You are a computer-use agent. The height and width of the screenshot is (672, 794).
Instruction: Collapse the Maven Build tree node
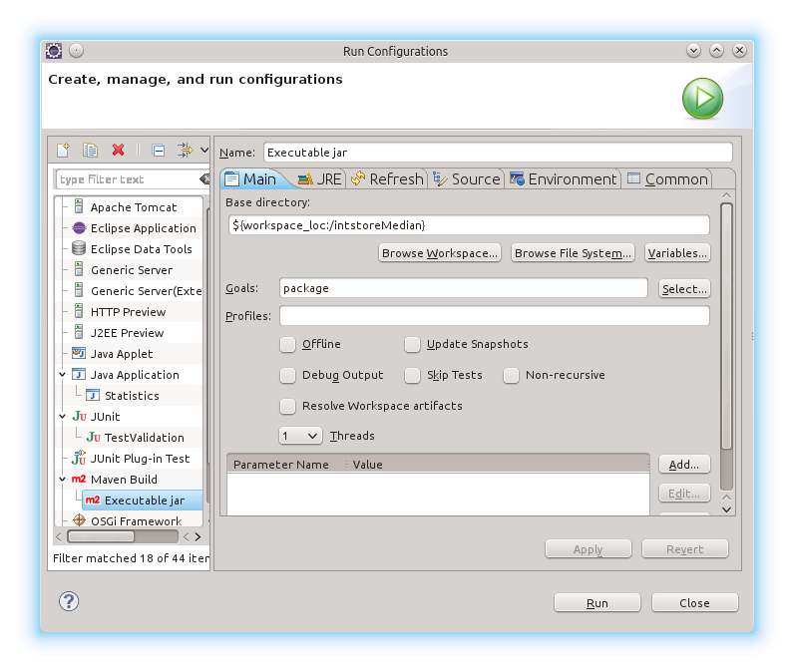(62, 480)
